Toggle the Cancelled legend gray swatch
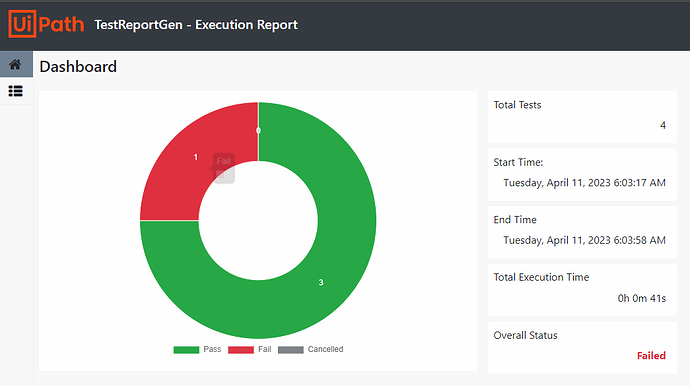 click(290, 349)
